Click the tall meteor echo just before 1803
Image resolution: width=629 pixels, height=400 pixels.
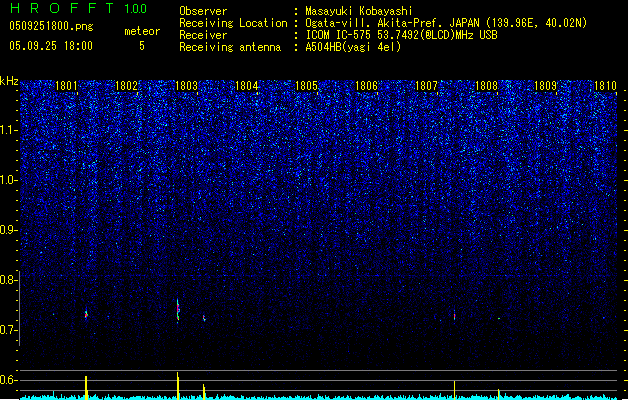pyautogui.click(x=178, y=310)
